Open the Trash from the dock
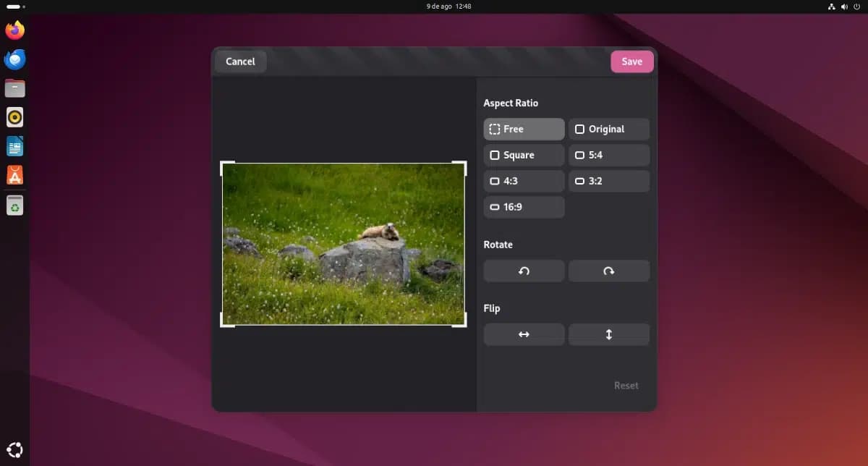 [x=15, y=206]
